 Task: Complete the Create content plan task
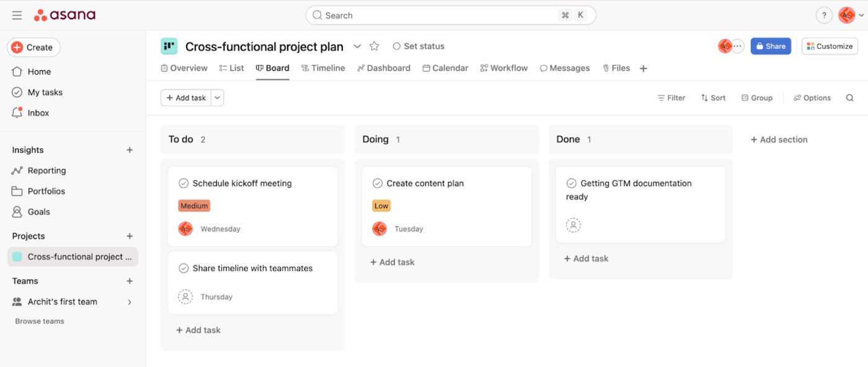[x=378, y=183]
